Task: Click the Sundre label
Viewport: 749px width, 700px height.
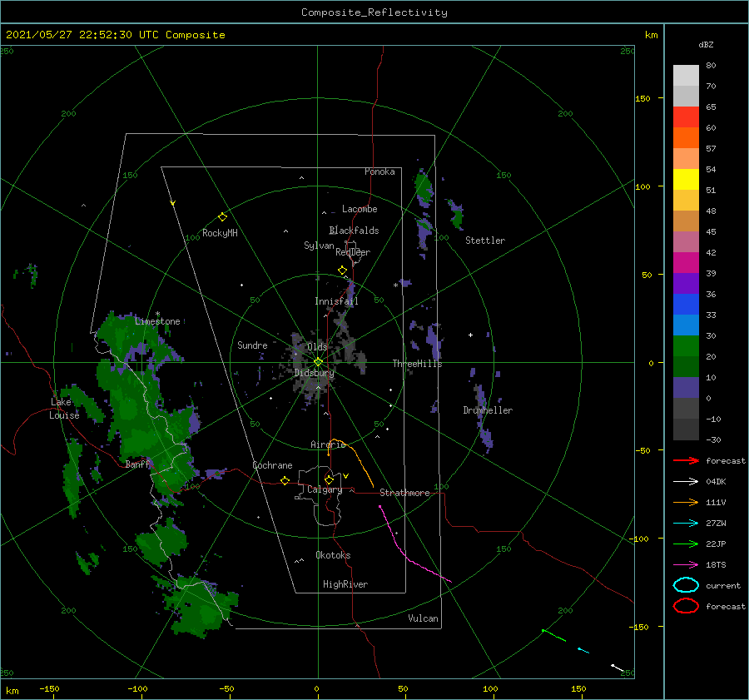Action: click(x=252, y=345)
